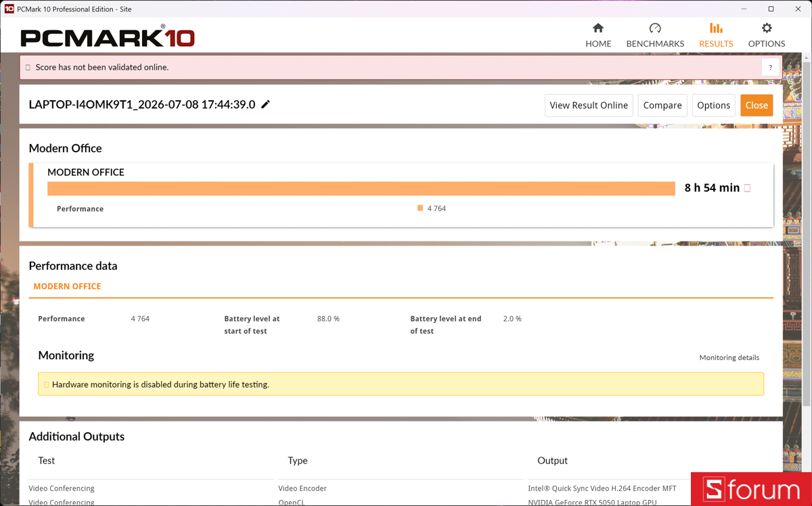Click Hardware monitoring is disabled message

[x=160, y=384]
